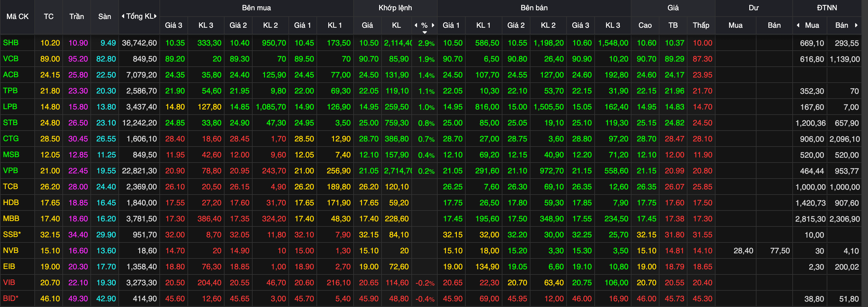Click the Sàn column header

[105, 17]
